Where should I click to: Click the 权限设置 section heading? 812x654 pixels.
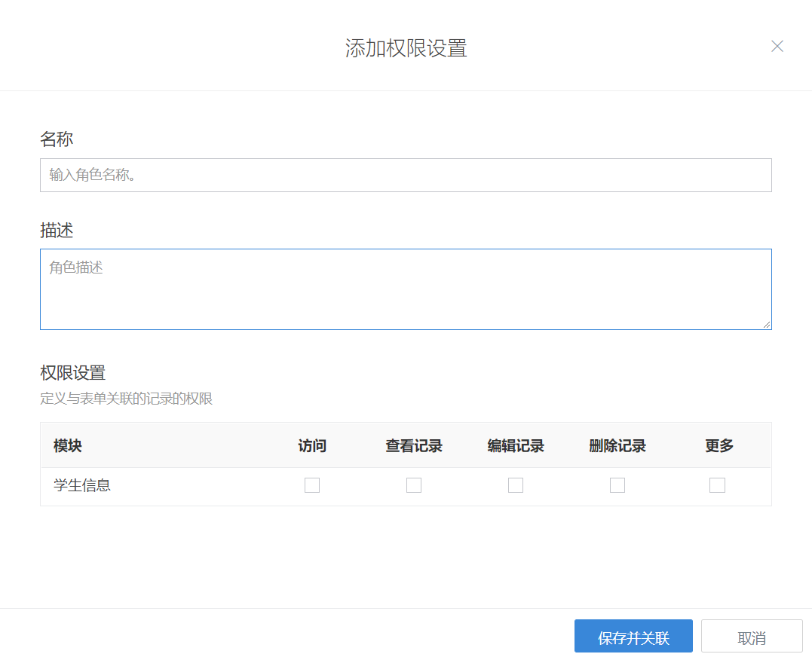72,373
